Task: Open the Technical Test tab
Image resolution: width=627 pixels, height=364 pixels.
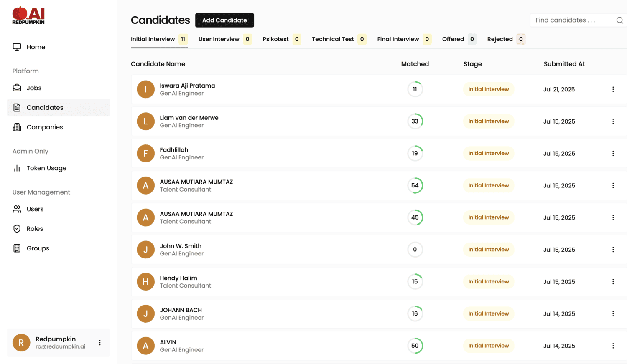Action: (x=333, y=39)
